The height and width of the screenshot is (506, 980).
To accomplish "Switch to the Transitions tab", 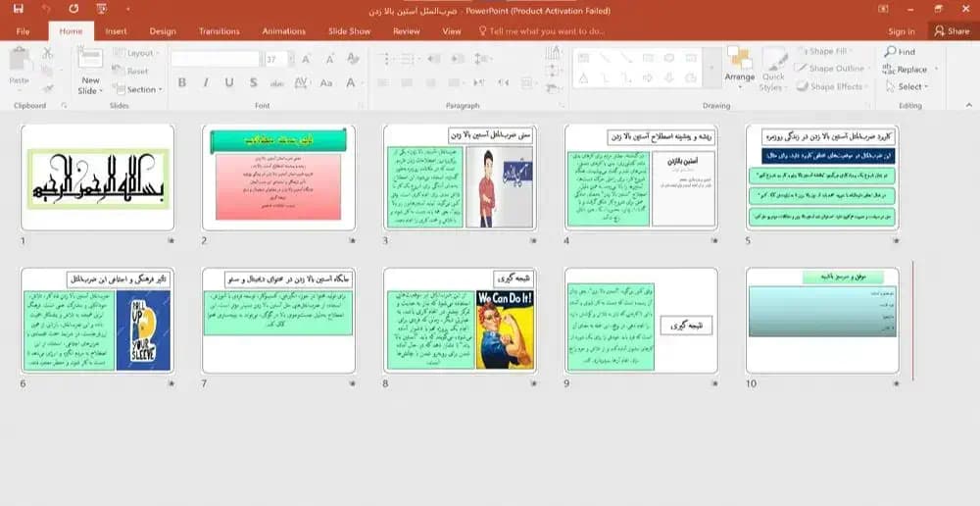I will coord(219,31).
